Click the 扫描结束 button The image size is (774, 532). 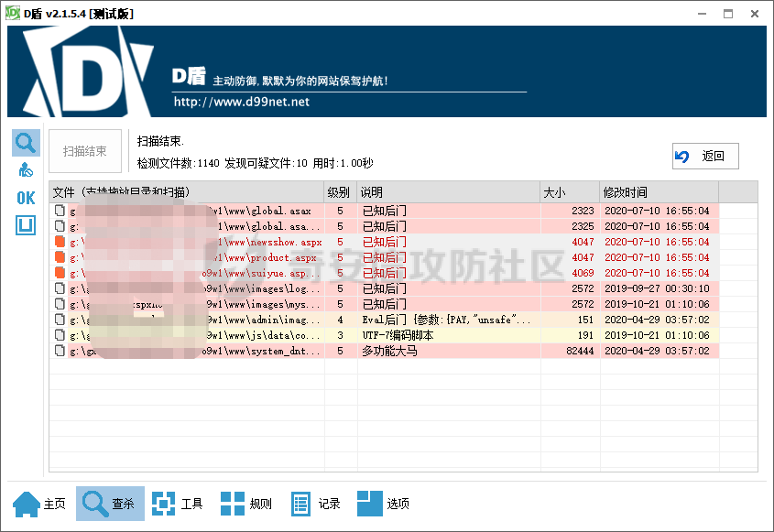85,151
